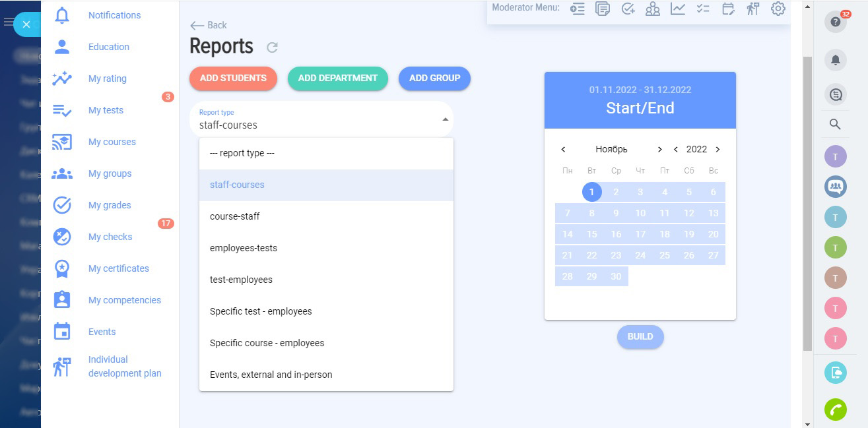The image size is (868, 428).
Task: Click the search magnifier icon
Action: click(x=836, y=124)
